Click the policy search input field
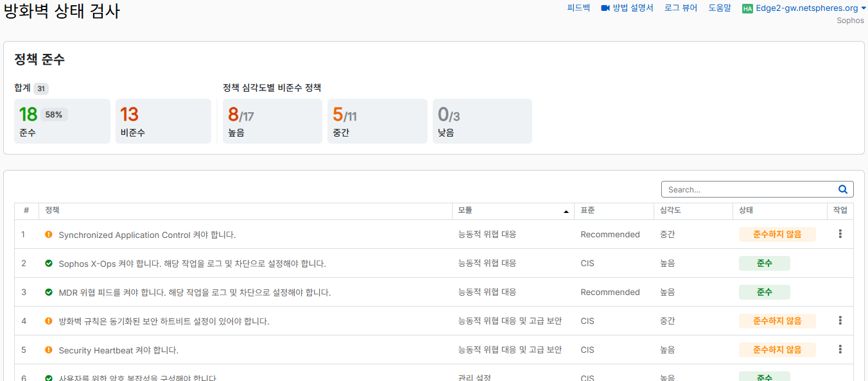 click(749, 189)
